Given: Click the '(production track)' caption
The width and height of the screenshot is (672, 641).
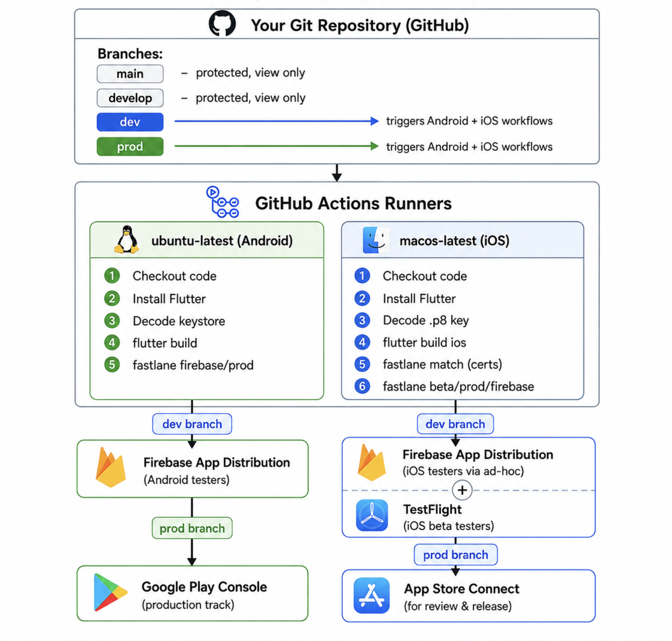Looking at the screenshot, I should tap(188, 605).
